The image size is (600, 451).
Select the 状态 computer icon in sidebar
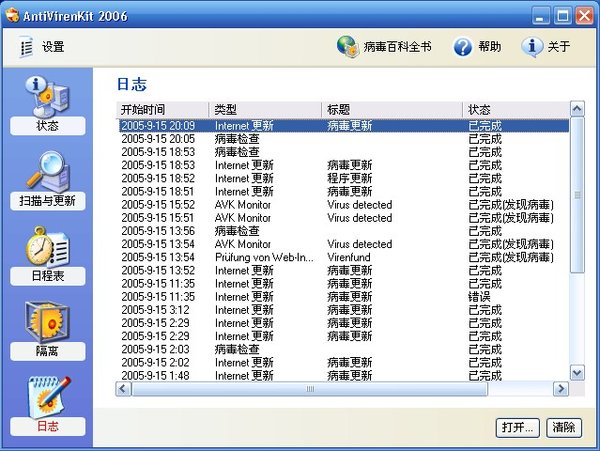coord(47,96)
